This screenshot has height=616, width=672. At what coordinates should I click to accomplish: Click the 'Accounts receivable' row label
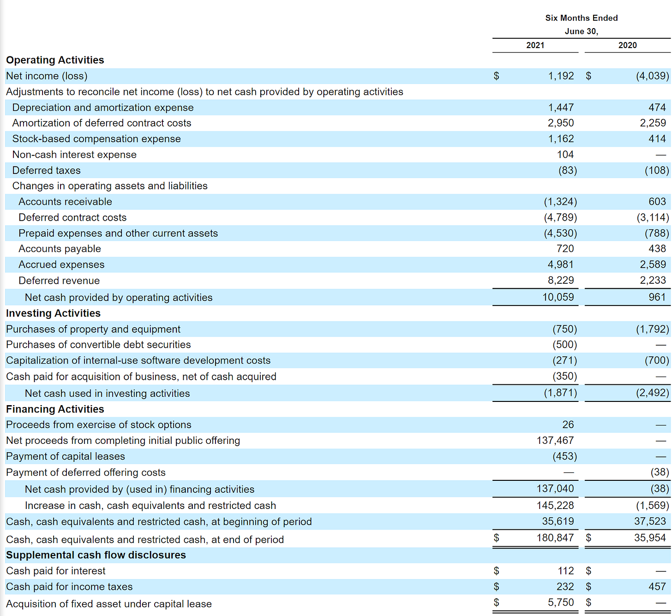click(x=65, y=202)
